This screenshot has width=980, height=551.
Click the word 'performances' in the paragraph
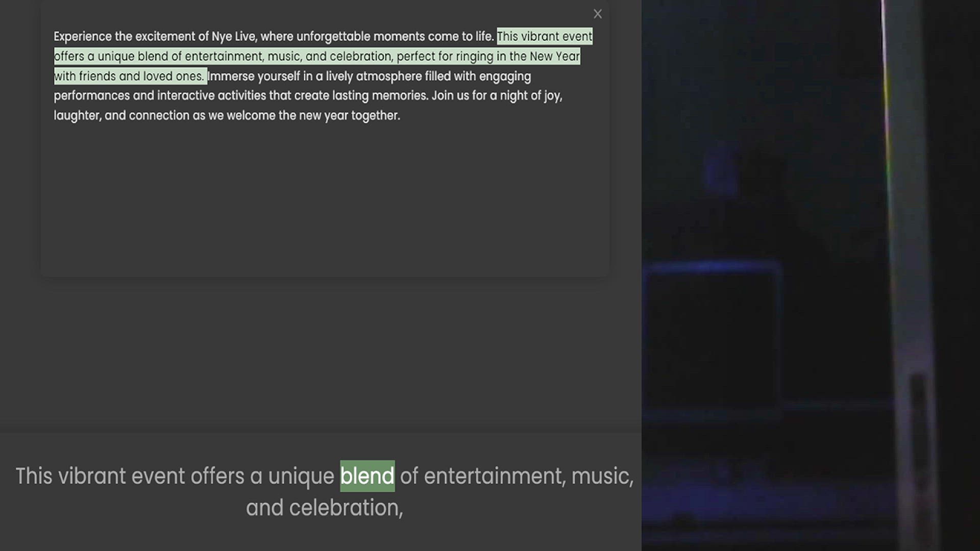point(92,96)
